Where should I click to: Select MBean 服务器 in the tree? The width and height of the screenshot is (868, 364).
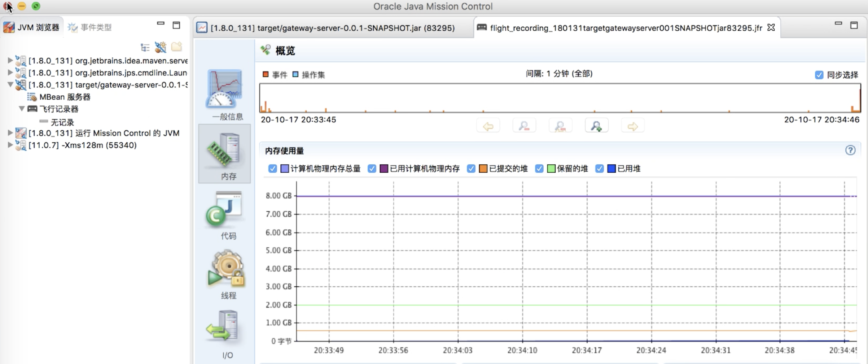point(65,97)
